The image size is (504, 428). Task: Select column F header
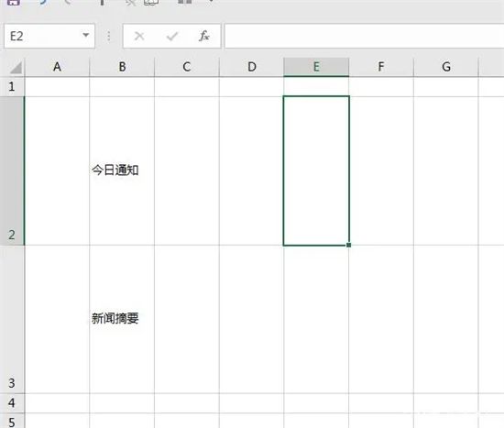pos(381,67)
